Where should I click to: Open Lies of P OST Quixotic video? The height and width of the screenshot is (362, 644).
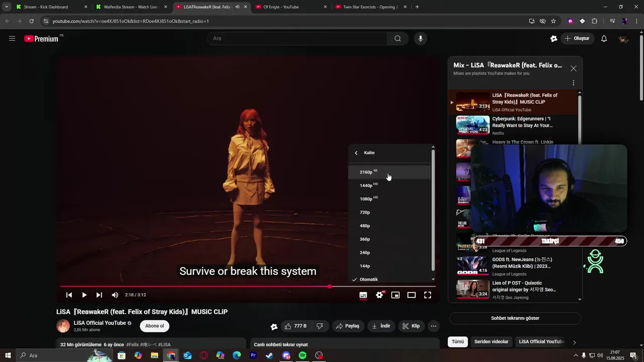[513, 290]
